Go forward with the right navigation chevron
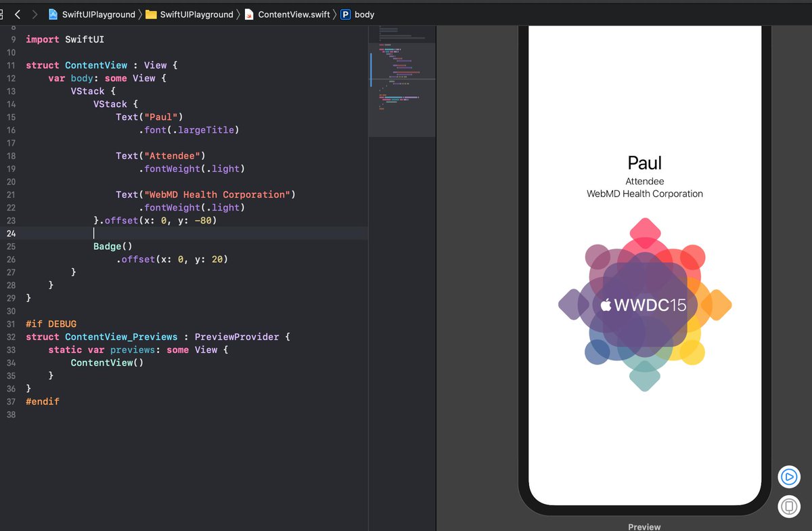812x531 pixels. (x=35, y=14)
